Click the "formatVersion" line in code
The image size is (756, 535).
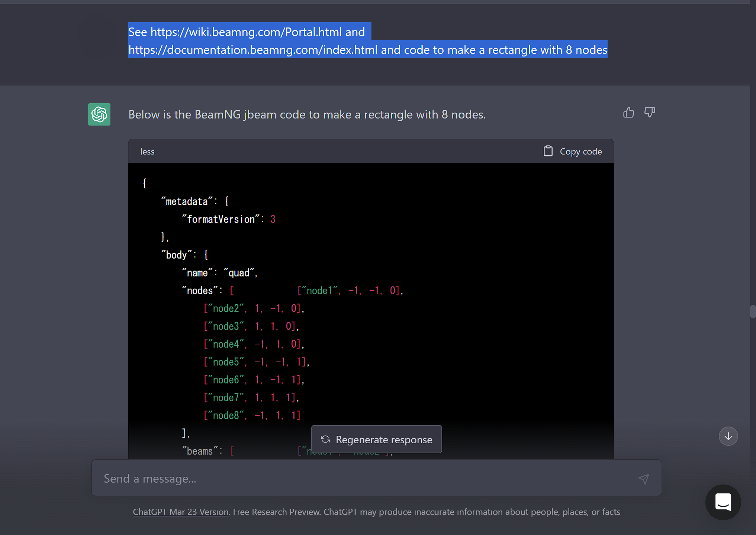229,219
